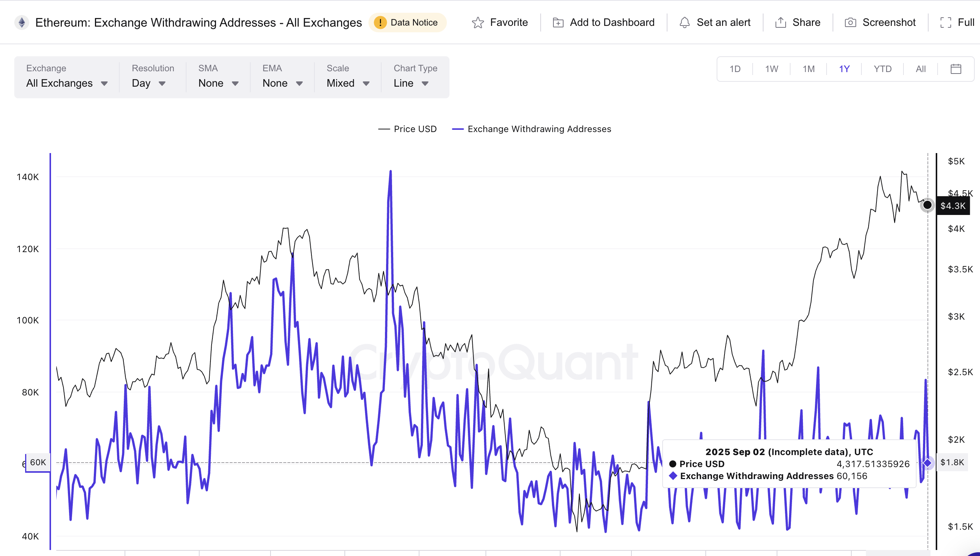Click the Add to Dashboard folder icon
Image resolution: width=980 pixels, height=556 pixels.
click(558, 23)
